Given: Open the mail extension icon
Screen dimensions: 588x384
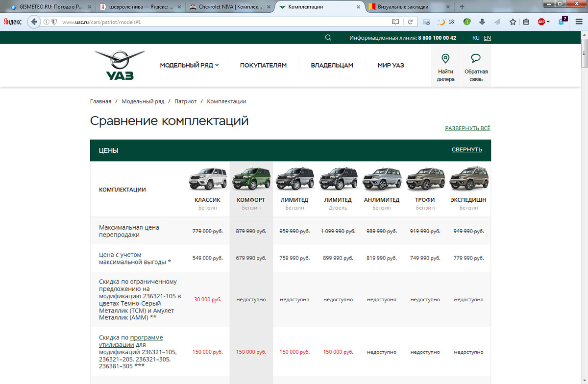Looking at the screenshot, I should [x=426, y=22].
